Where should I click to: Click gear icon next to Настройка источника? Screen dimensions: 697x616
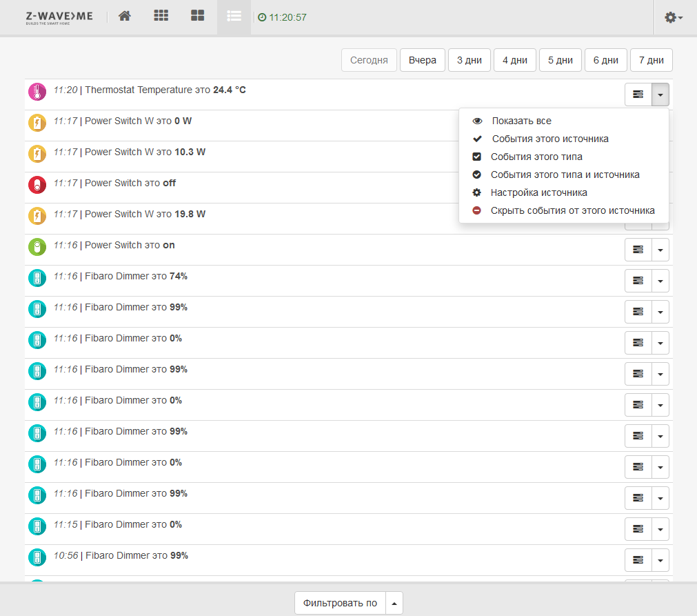point(476,192)
